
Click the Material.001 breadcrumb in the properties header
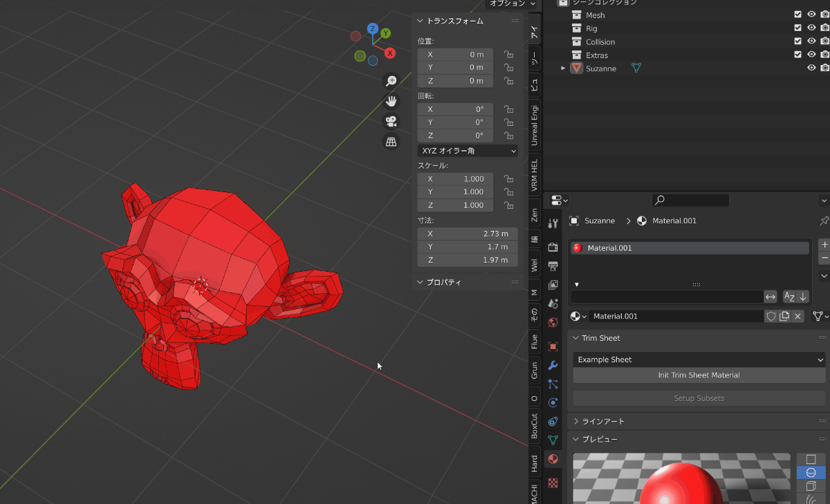674,221
